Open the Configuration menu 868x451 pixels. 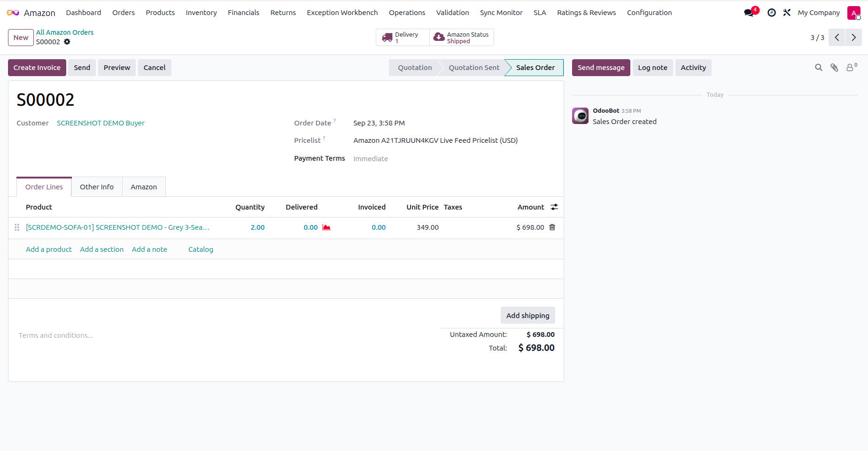(x=649, y=13)
